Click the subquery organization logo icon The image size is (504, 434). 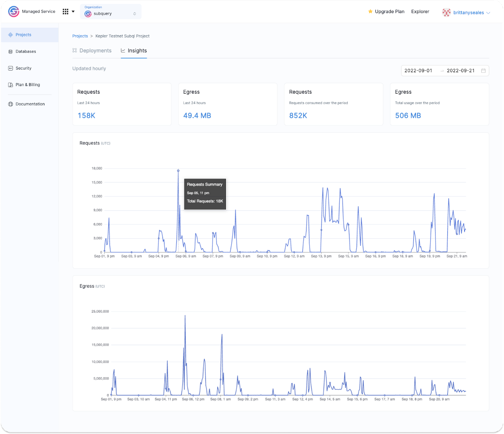(x=88, y=14)
